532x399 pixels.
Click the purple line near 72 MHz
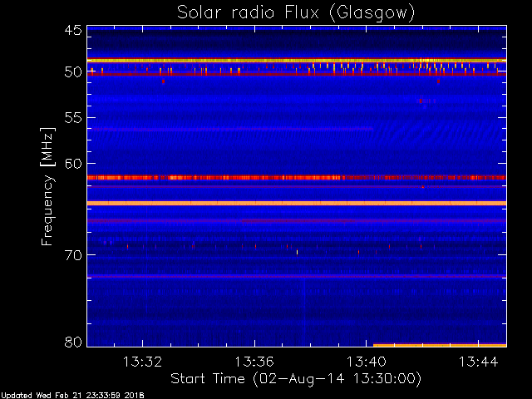[297, 276]
